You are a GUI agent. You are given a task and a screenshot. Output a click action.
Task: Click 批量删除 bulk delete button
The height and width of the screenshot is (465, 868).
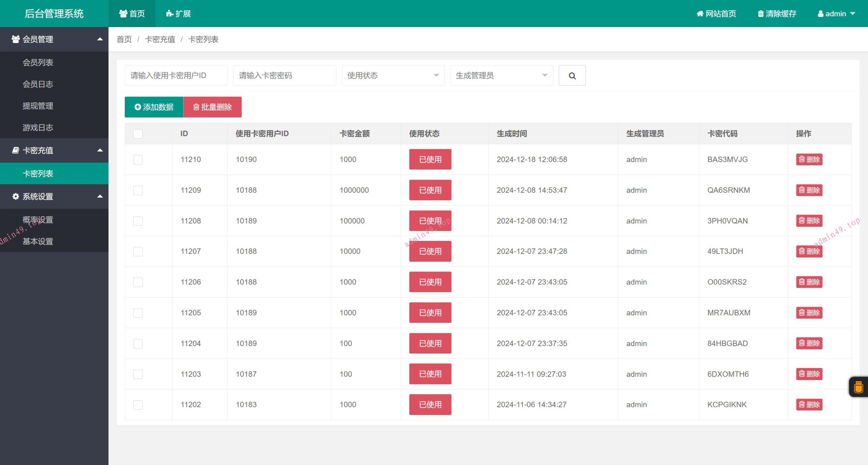point(212,107)
